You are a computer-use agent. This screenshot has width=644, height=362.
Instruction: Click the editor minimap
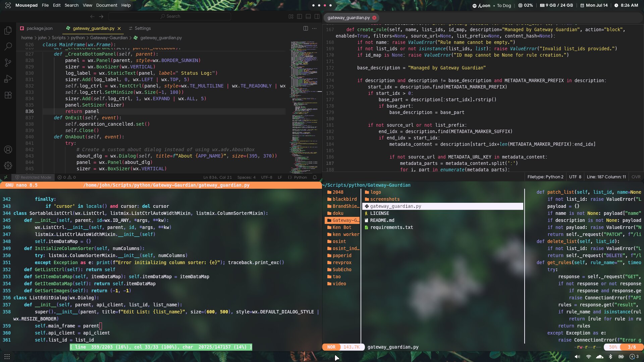(304, 101)
